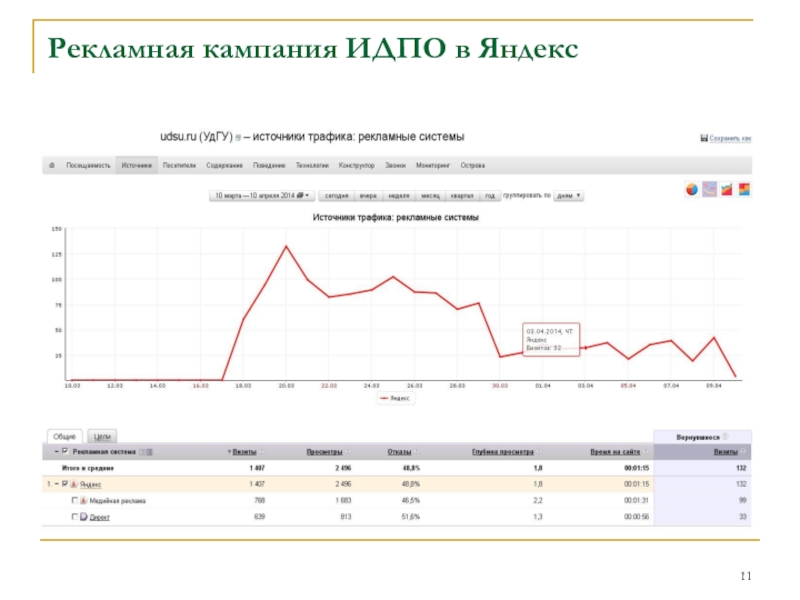Open help hint next to Отказы column
800x600 pixels.
click(x=417, y=452)
